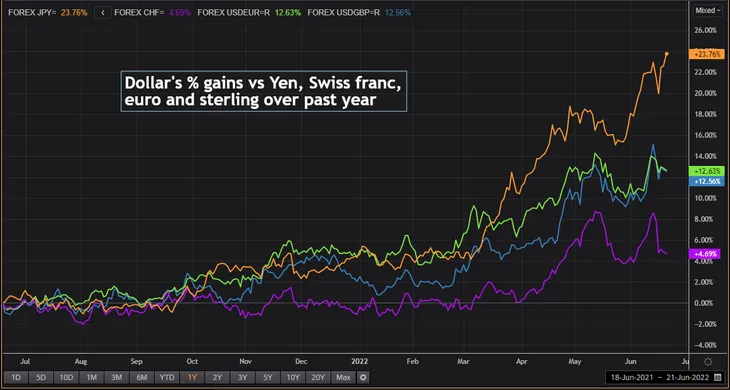Click the 1D range button
The image size is (730, 390).
coord(16,377)
